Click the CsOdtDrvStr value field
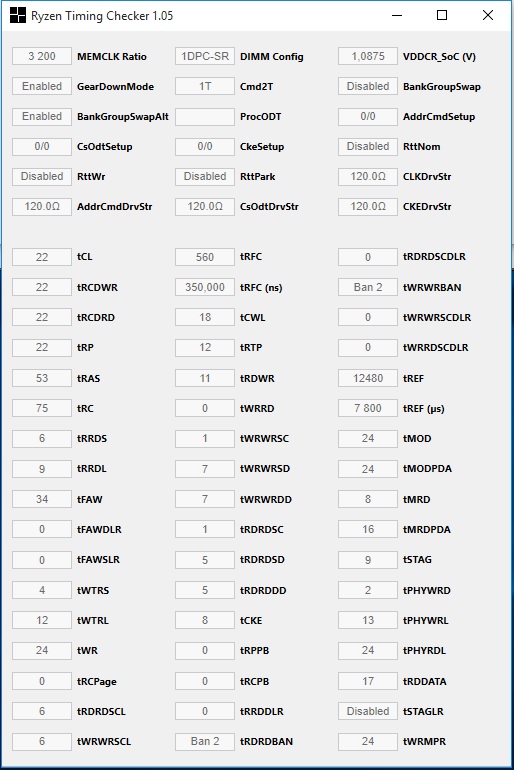The width and height of the screenshot is (514, 770). (x=205, y=206)
